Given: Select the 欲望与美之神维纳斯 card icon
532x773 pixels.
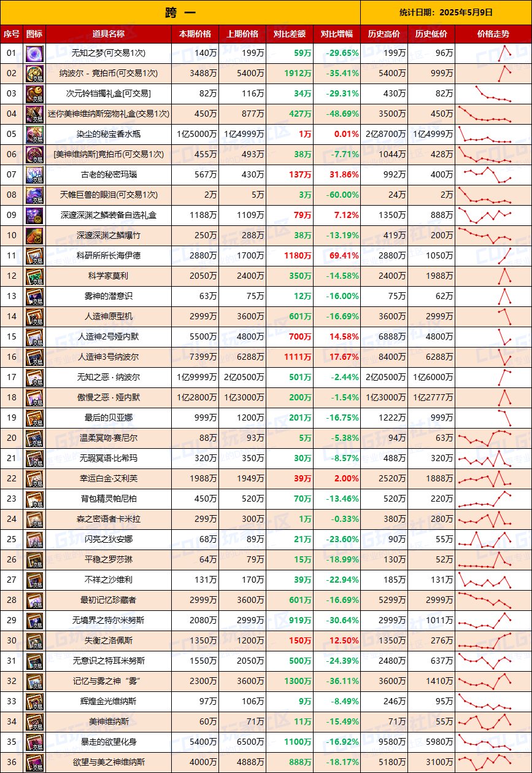Looking at the screenshot, I should click(x=34, y=763).
